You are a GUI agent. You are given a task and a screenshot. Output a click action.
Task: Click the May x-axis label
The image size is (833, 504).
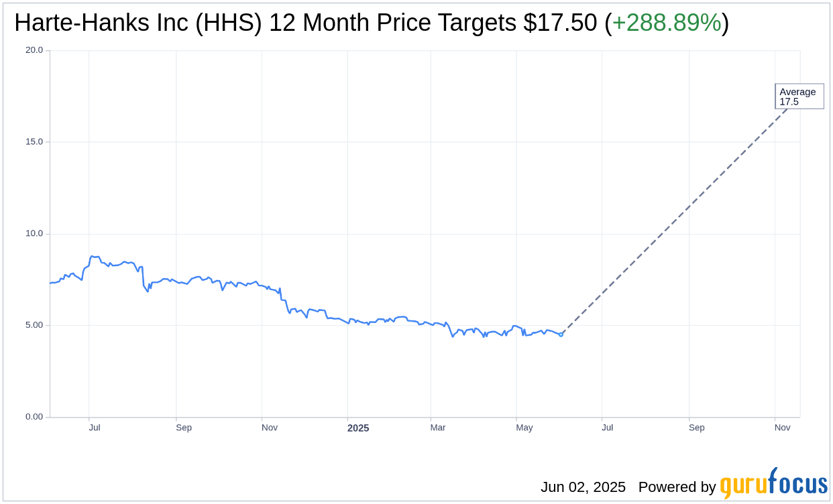click(x=524, y=428)
